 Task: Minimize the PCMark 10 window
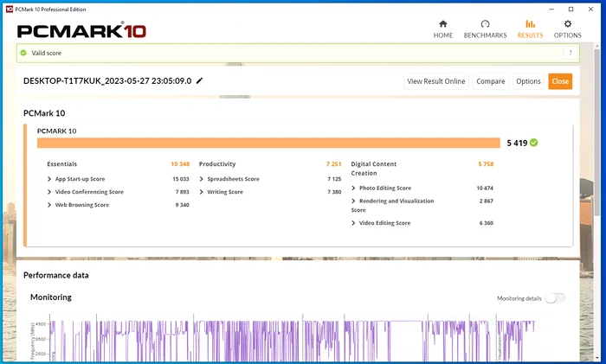tap(552, 9)
